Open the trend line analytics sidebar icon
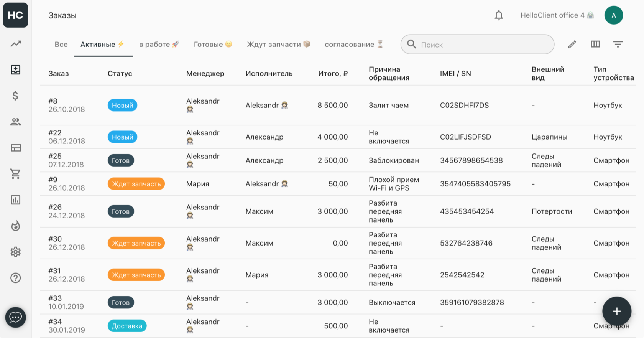Viewport: 644px width, 338px height. pos(15,44)
